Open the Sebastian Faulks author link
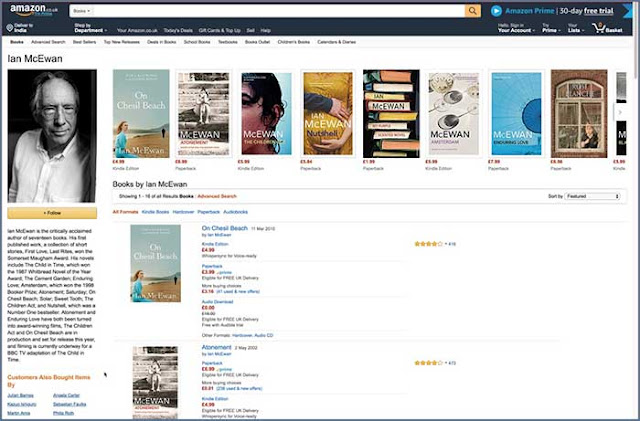The width and height of the screenshot is (640, 421). tap(69, 404)
